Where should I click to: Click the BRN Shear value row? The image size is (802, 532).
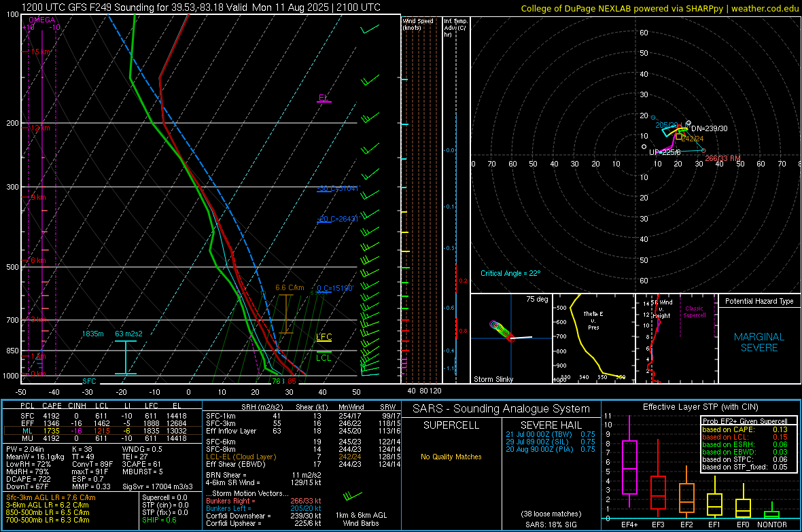tap(264, 475)
